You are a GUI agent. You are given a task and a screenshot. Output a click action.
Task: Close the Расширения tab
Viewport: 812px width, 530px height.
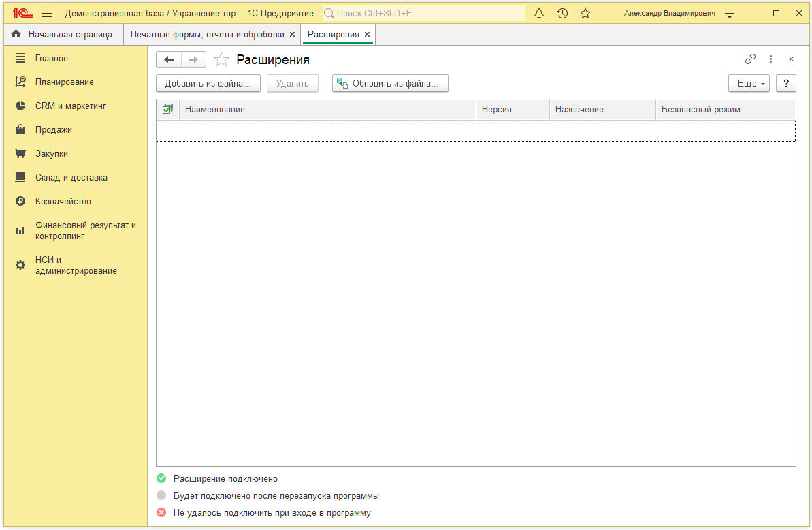click(367, 34)
